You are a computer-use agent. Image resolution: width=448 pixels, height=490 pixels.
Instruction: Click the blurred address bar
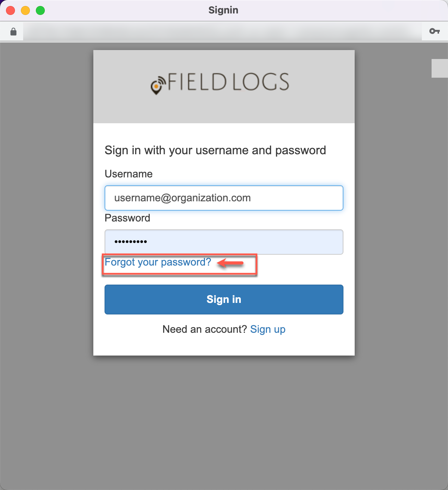click(x=222, y=31)
